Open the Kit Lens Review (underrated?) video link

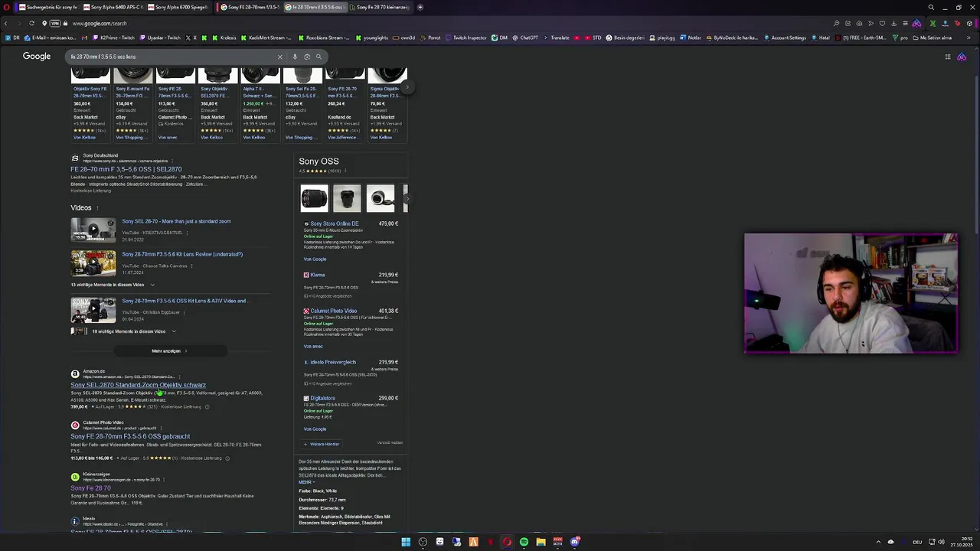coord(182,254)
